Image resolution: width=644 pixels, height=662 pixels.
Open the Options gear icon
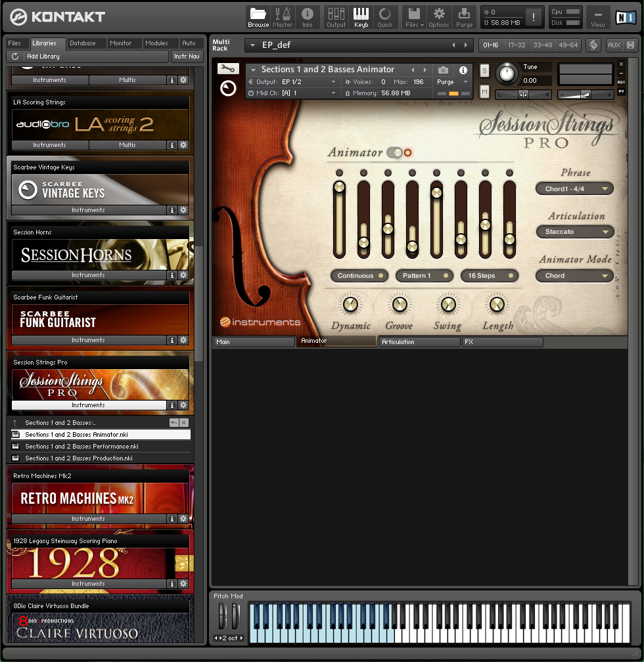[438, 17]
